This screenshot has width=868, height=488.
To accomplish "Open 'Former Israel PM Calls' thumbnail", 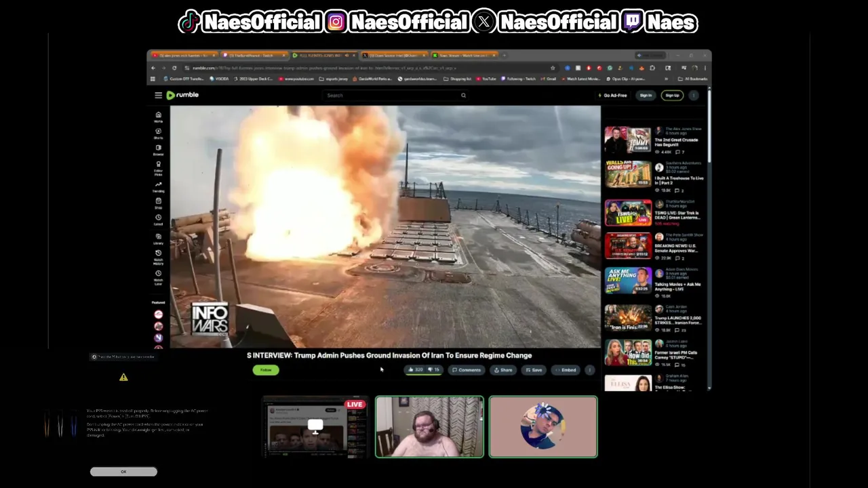I will click(x=628, y=352).
